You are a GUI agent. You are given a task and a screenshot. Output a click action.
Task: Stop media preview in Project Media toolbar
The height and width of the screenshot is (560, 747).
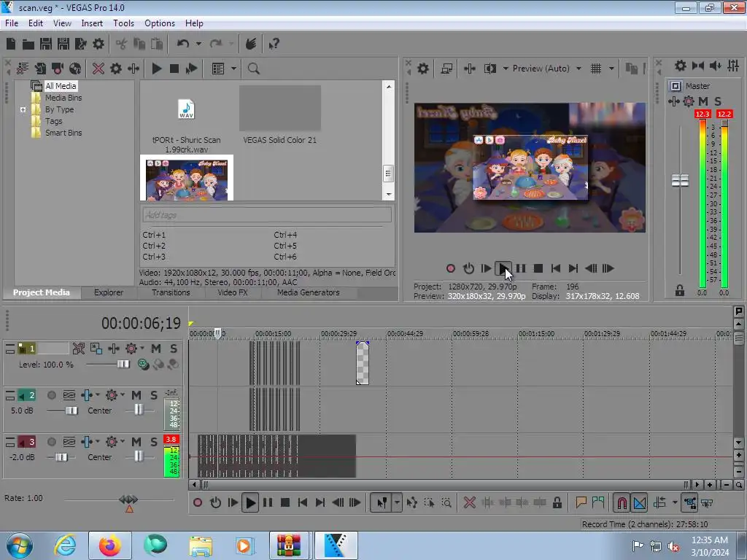pyautogui.click(x=174, y=69)
